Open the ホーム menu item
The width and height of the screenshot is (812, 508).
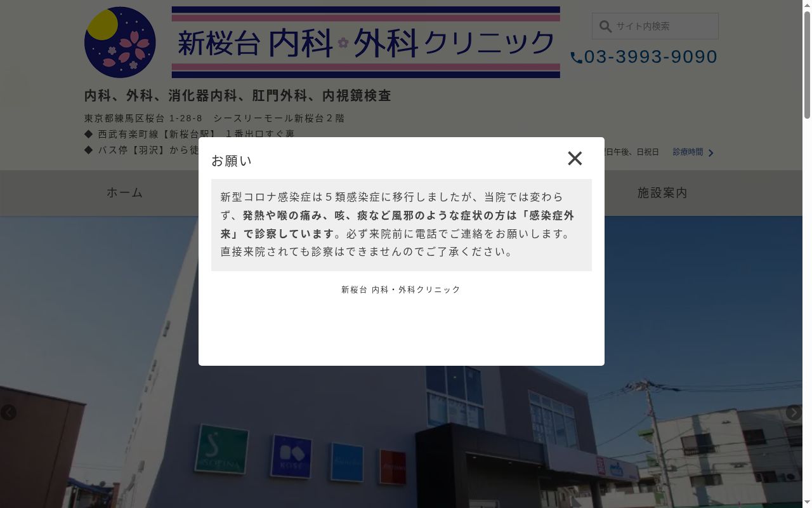pyautogui.click(x=125, y=192)
